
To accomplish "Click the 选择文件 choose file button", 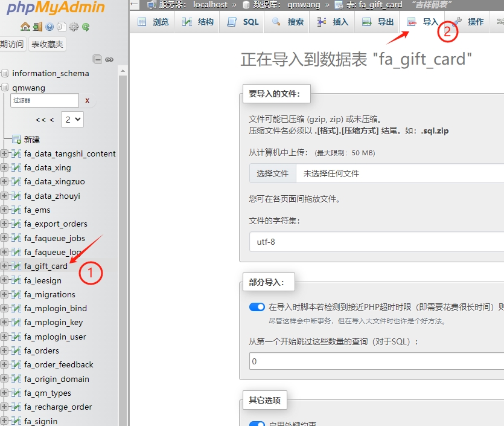I will 273,173.
